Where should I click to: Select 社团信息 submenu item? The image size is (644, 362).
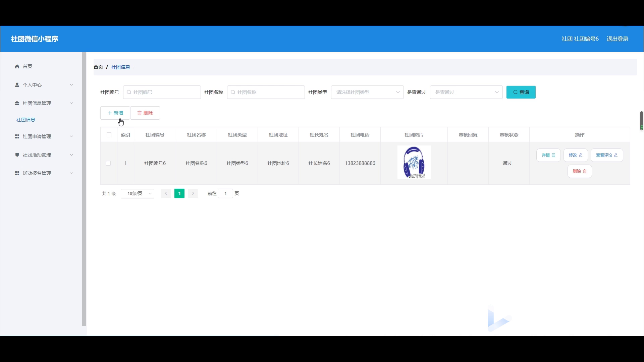coord(26,120)
